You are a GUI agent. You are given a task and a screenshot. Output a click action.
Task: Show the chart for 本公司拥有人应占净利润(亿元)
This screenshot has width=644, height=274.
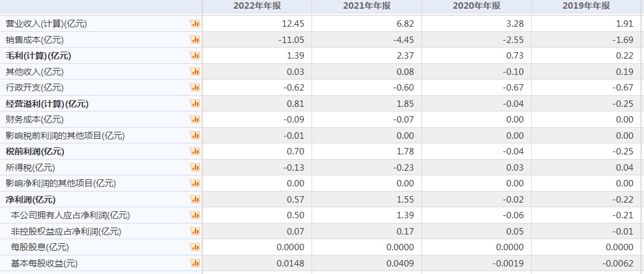coord(195,215)
